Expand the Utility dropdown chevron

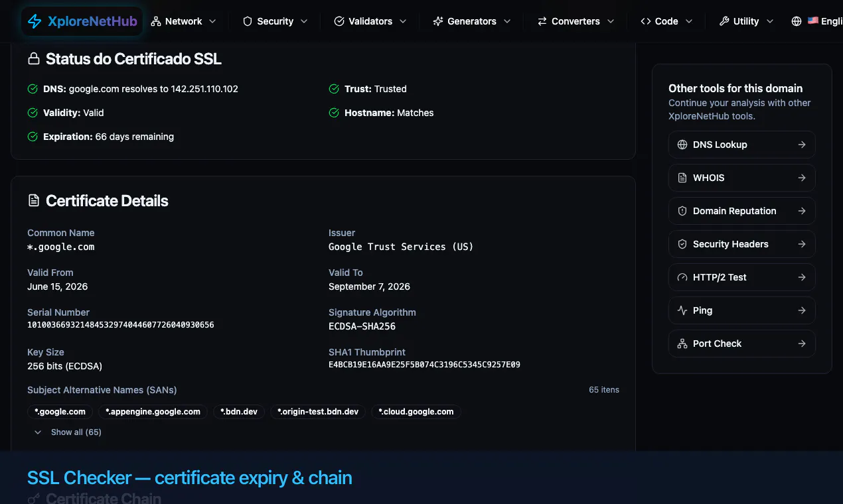point(770,21)
